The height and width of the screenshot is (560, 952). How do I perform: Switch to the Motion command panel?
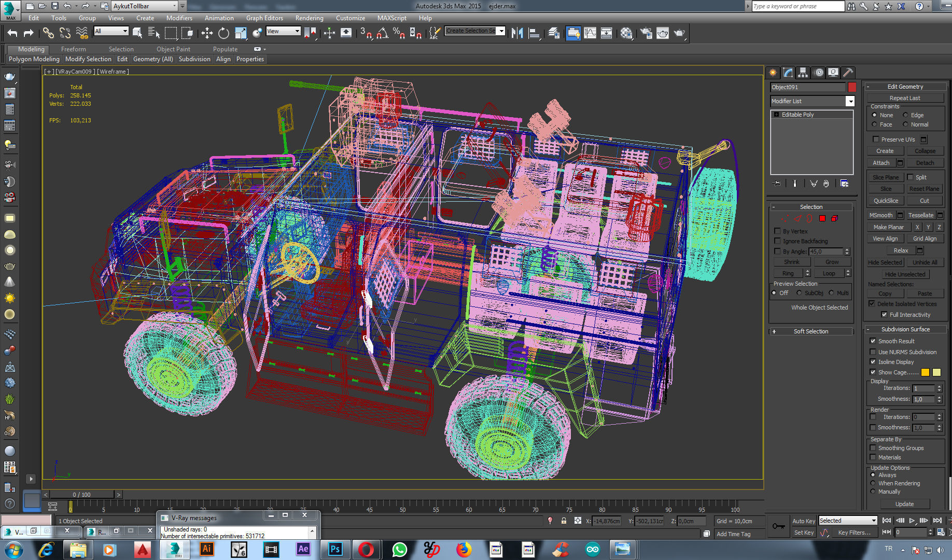coord(819,73)
